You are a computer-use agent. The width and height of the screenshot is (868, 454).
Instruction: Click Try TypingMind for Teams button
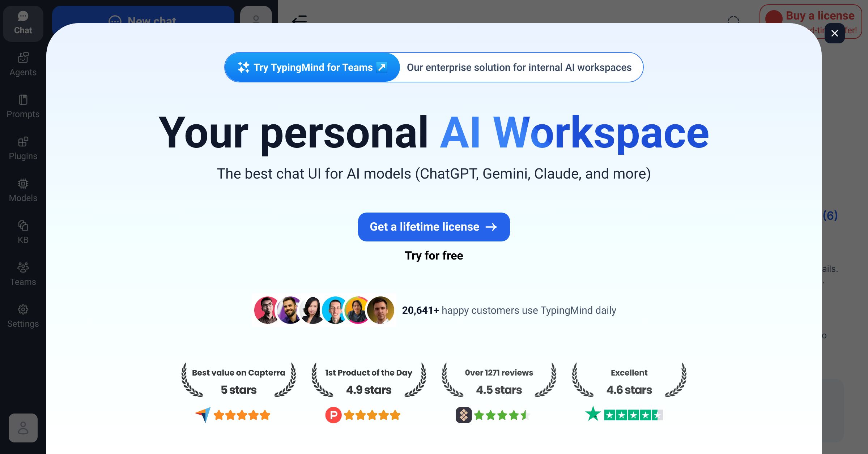click(312, 67)
